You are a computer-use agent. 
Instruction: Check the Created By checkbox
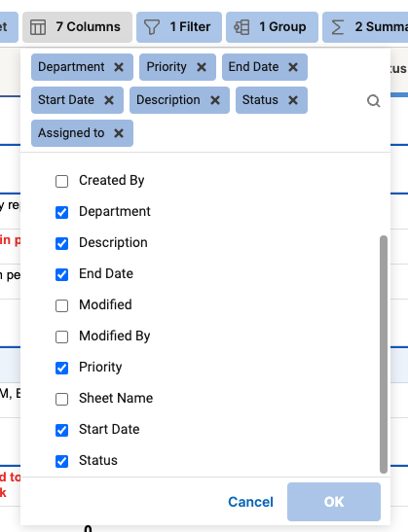pyautogui.click(x=61, y=181)
